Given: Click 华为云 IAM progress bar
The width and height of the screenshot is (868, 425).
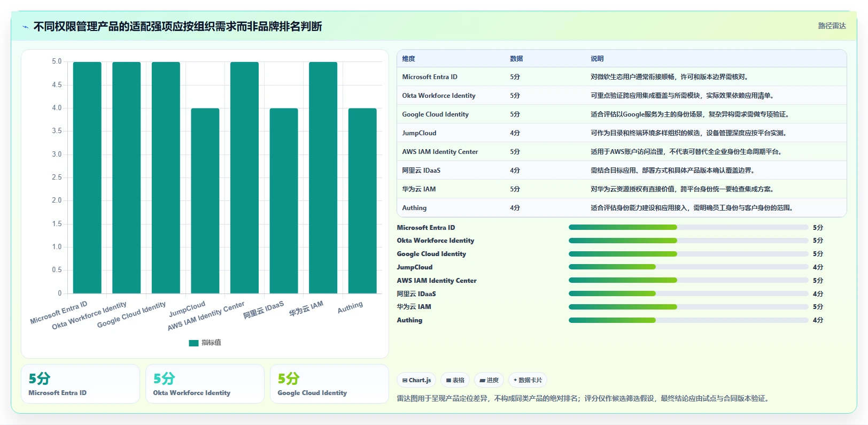Looking at the screenshot, I should coord(688,307).
